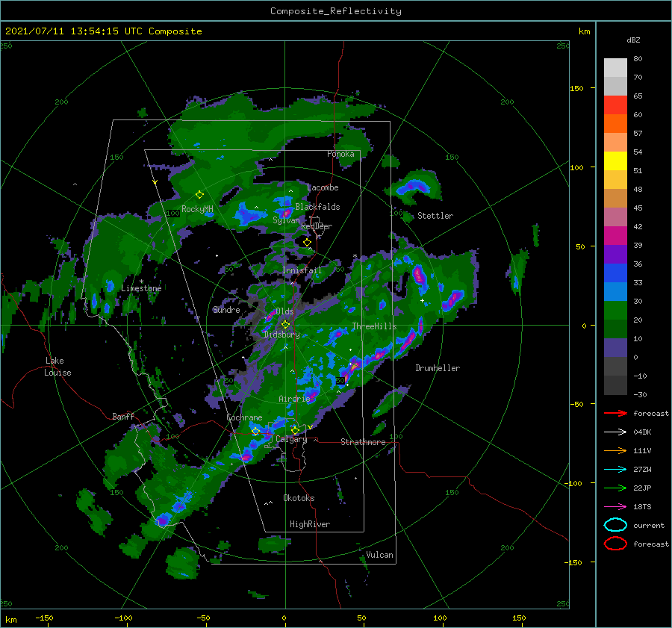Select the orange 57–60 dBZ color swatch

[615, 124]
